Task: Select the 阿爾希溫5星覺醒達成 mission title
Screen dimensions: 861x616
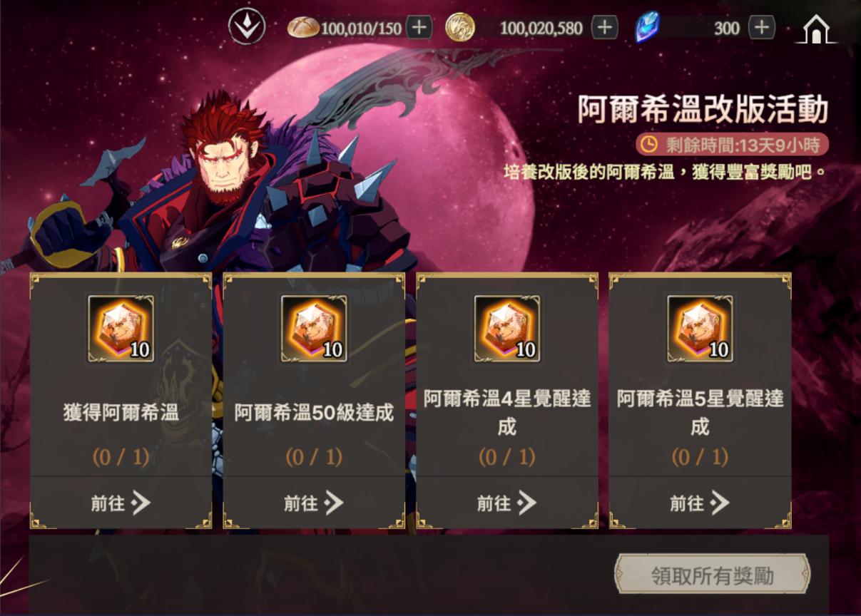Action: click(x=700, y=412)
